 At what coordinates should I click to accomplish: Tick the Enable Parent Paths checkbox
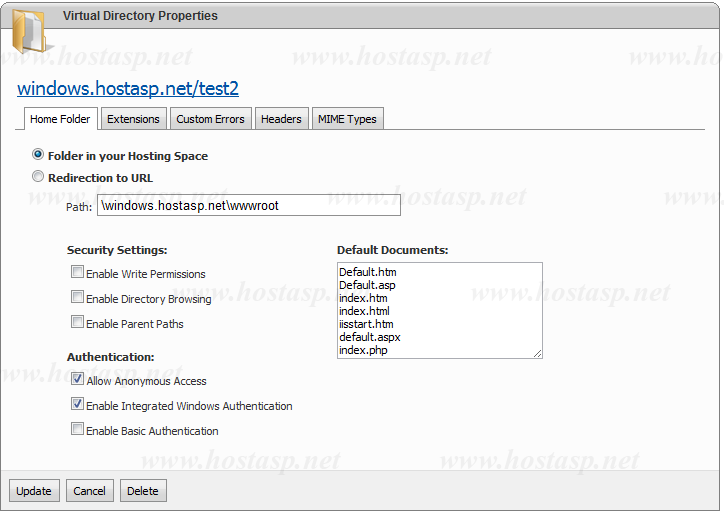77,322
